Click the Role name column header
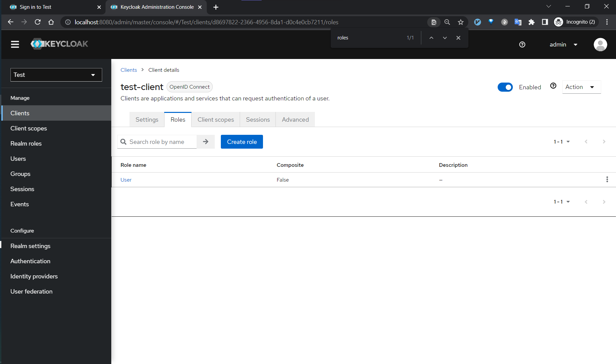Screen dimensions: 616x364 133,165
